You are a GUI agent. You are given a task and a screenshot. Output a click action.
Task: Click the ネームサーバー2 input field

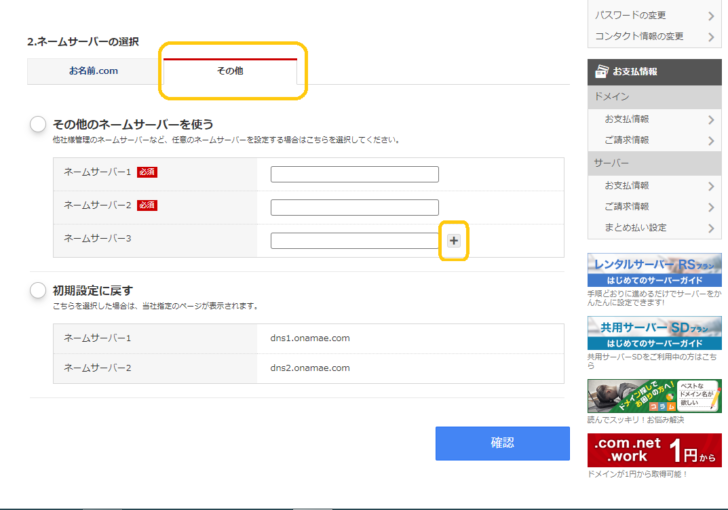click(354, 207)
